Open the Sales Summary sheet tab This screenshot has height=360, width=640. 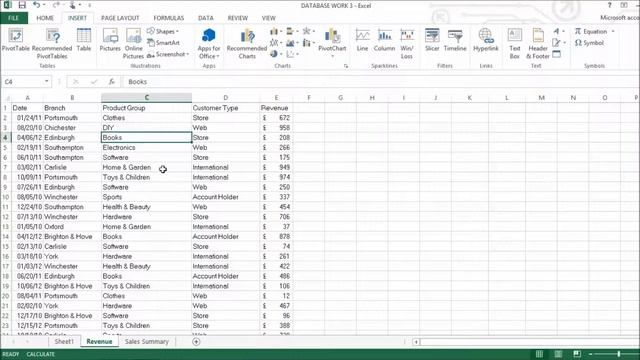pos(147,342)
